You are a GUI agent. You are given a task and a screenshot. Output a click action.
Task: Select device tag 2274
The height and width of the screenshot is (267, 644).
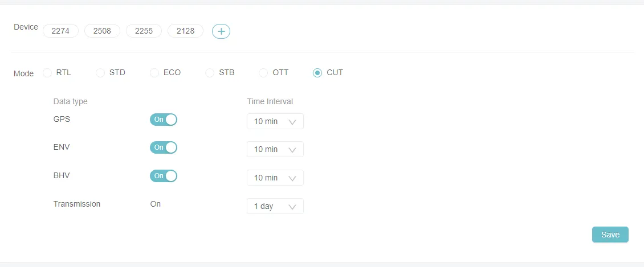(60, 31)
